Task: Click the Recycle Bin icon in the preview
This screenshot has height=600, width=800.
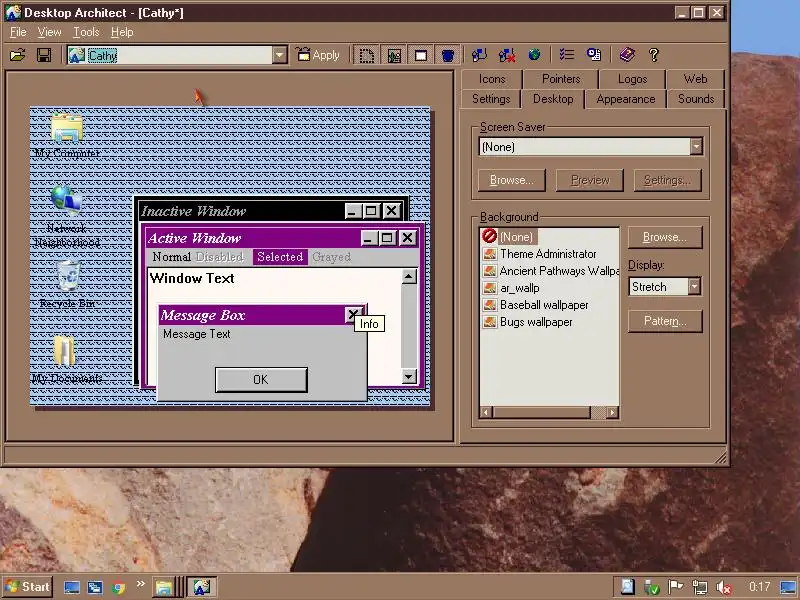Action: [67, 284]
